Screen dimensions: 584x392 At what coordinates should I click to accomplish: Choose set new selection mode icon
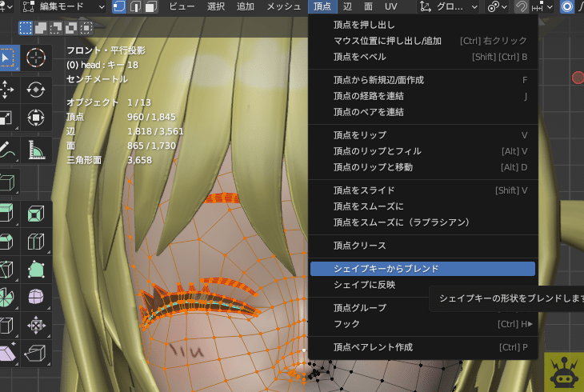pyautogui.click(x=26, y=28)
